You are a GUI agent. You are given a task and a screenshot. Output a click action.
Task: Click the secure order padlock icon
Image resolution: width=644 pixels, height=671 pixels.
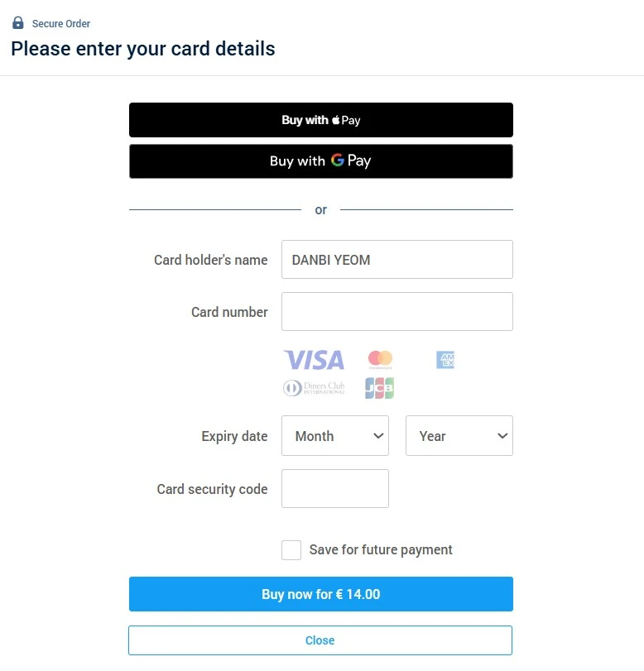(x=18, y=23)
